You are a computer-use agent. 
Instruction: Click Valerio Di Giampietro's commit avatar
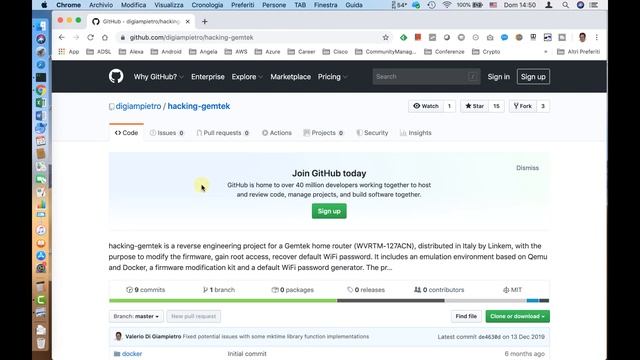[x=118, y=336]
